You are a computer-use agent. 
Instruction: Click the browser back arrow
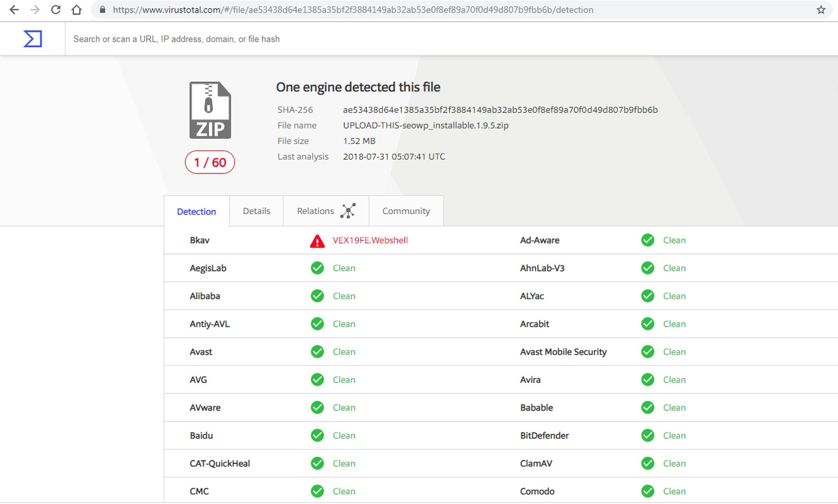point(14,10)
